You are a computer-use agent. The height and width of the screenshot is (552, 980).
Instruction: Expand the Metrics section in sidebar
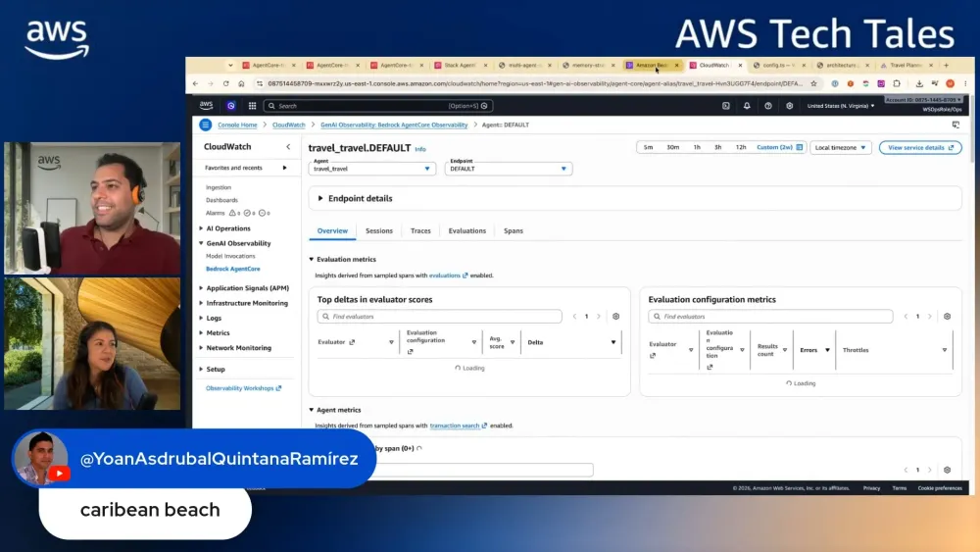point(201,333)
